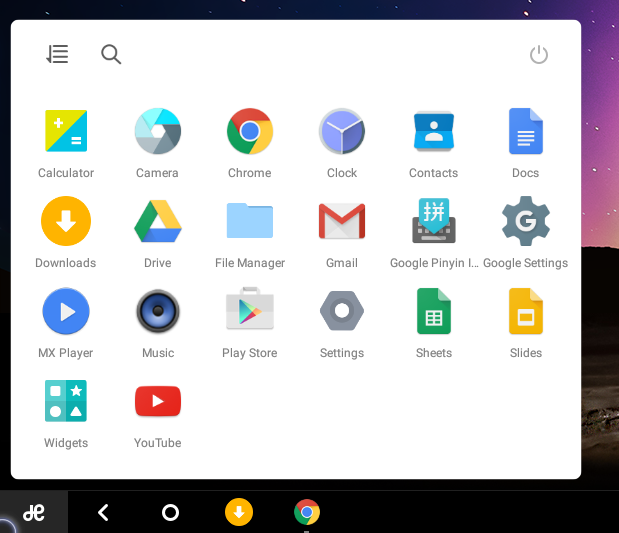The height and width of the screenshot is (533, 619).
Task: Open Google Pinyin Input app
Action: [x=434, y=220]
